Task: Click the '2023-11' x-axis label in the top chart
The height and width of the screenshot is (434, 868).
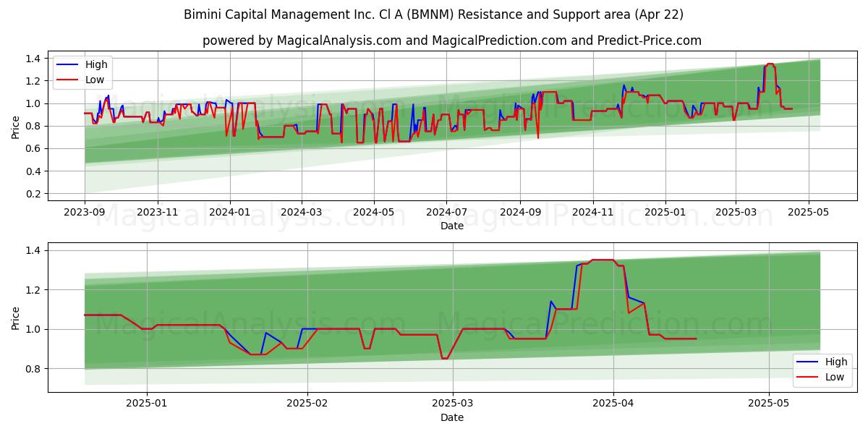Action: (x=158, y=213)
